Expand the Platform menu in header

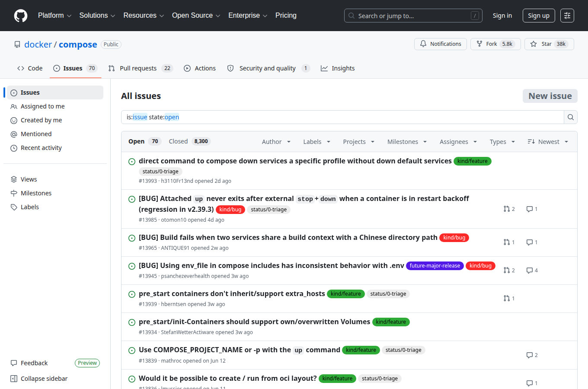(54, 16)
